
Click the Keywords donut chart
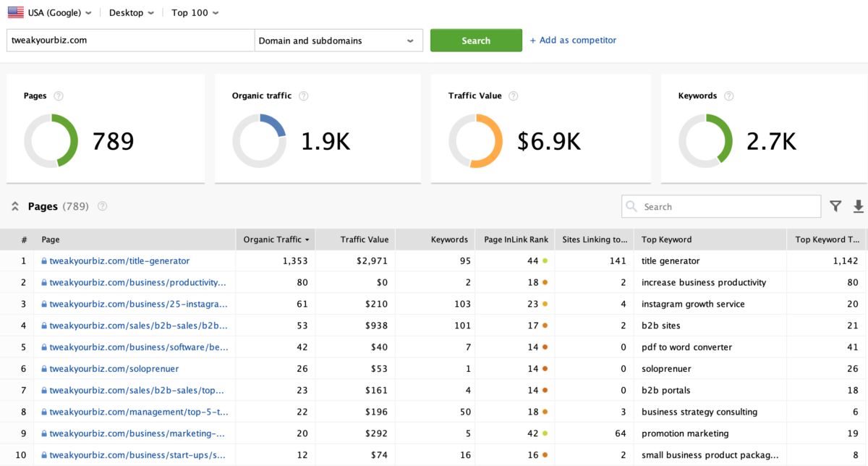pos(705,140)
